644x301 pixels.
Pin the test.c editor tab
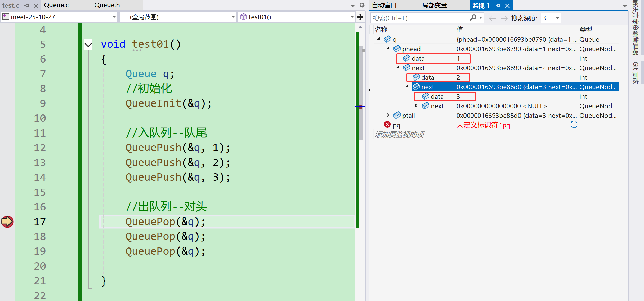(x=27, y=5)
